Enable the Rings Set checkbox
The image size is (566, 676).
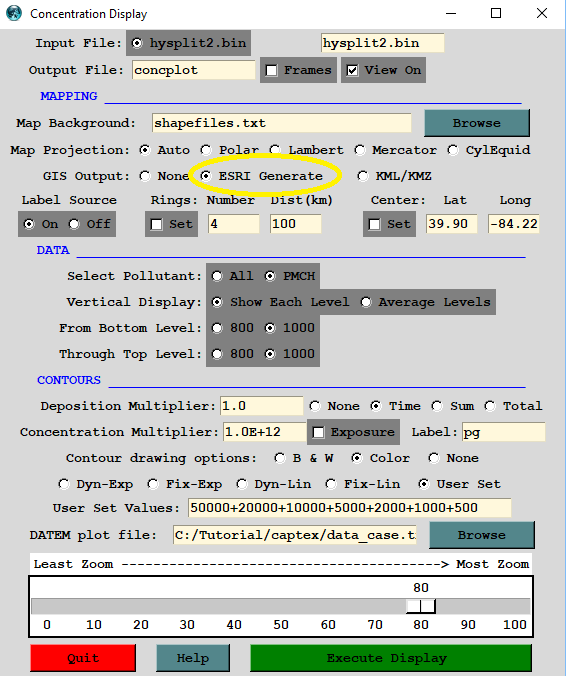click(x=156, y=224)
